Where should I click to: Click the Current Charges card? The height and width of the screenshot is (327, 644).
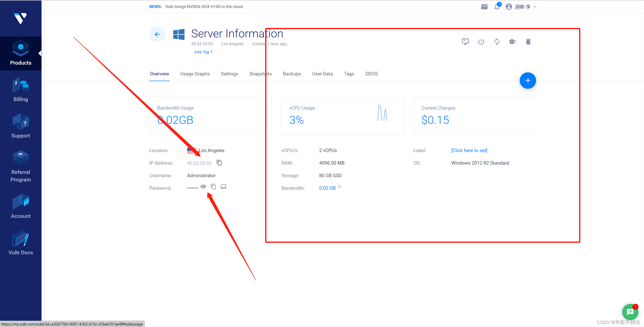tap(475, 115)
